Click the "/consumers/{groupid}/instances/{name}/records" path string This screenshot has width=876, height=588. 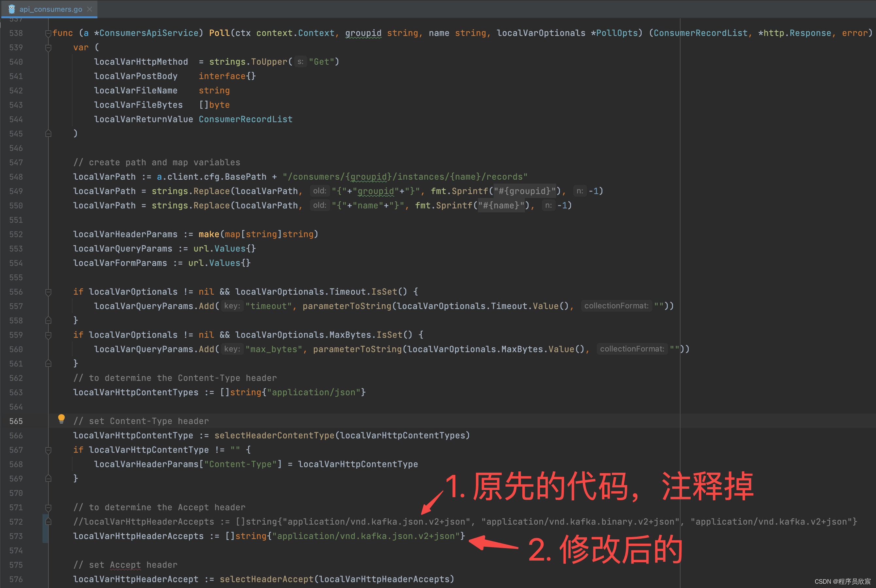(405, 177)
